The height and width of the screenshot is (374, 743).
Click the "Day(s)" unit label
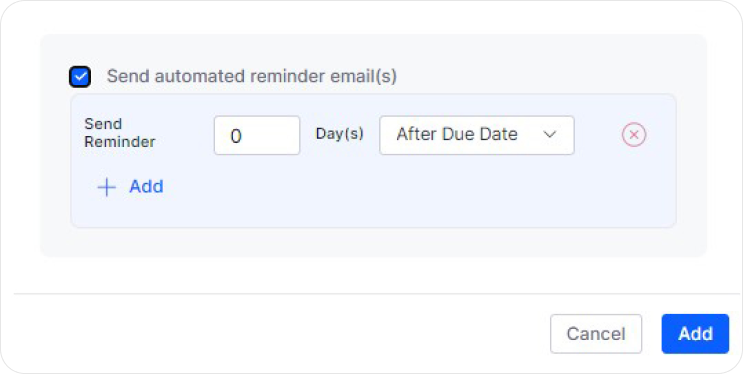tap(339, 134)
